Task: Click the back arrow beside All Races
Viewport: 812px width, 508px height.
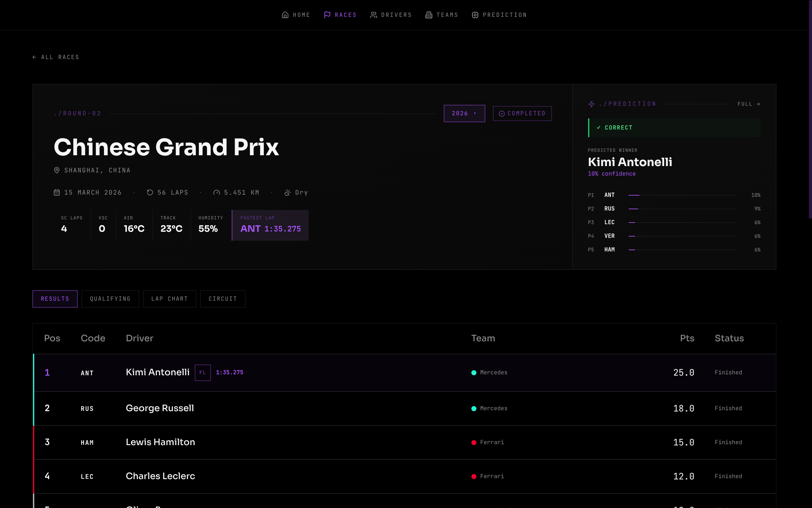Action: coord(34,57)
